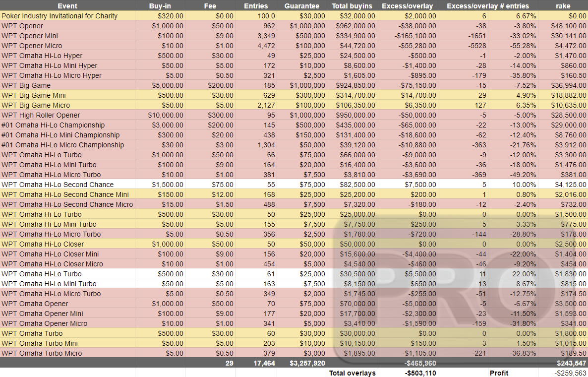Screen dimensions: 588x377
Task: Select the Fee column header
Action: tap(210, 6)
